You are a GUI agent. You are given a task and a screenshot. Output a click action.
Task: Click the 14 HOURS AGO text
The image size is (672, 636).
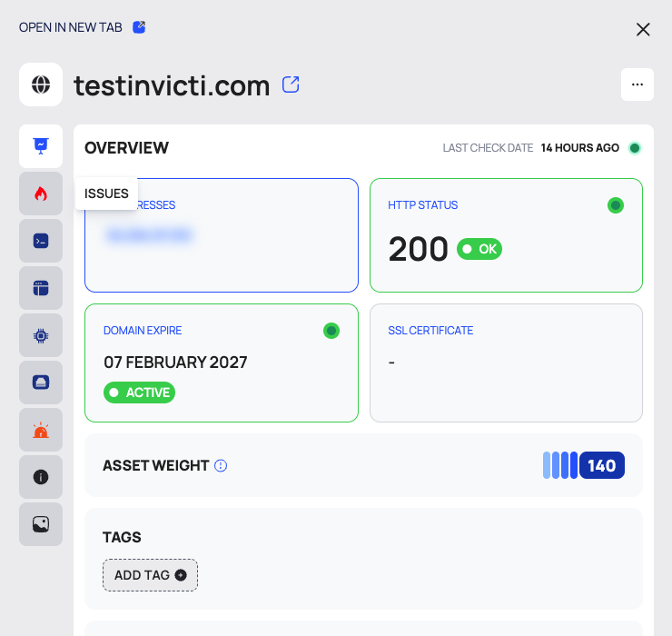(580, 148)
